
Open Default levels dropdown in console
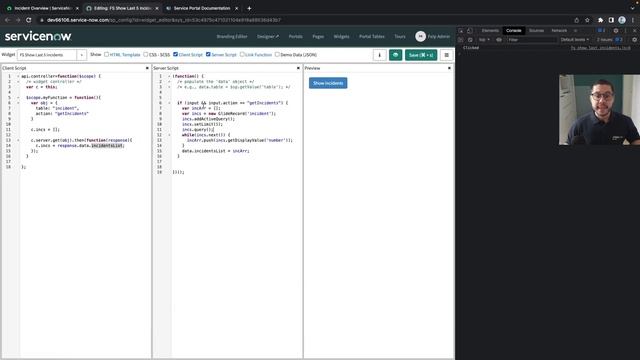pyautogui.click(x=575, y=40)
